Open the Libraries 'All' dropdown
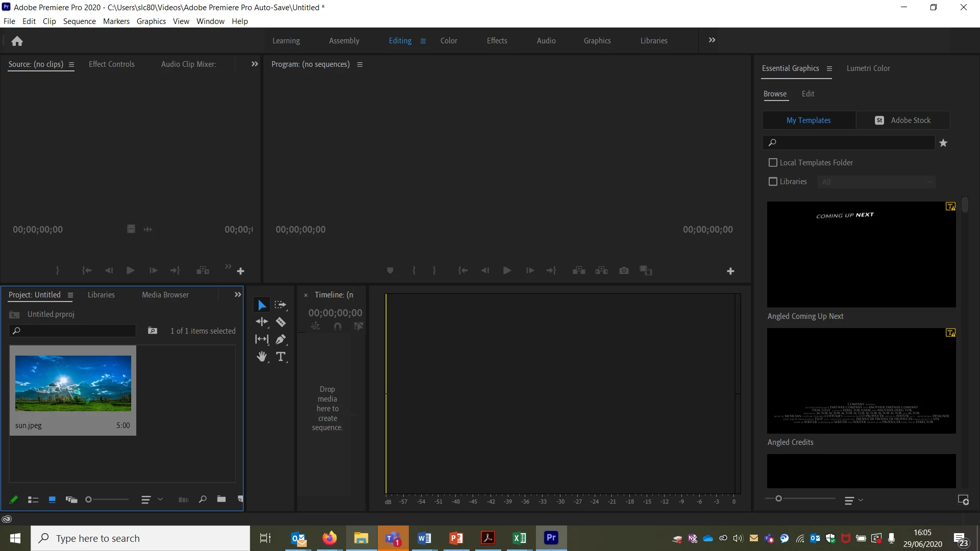The height and width of the screenshot is (551, 980). (876, 182)
